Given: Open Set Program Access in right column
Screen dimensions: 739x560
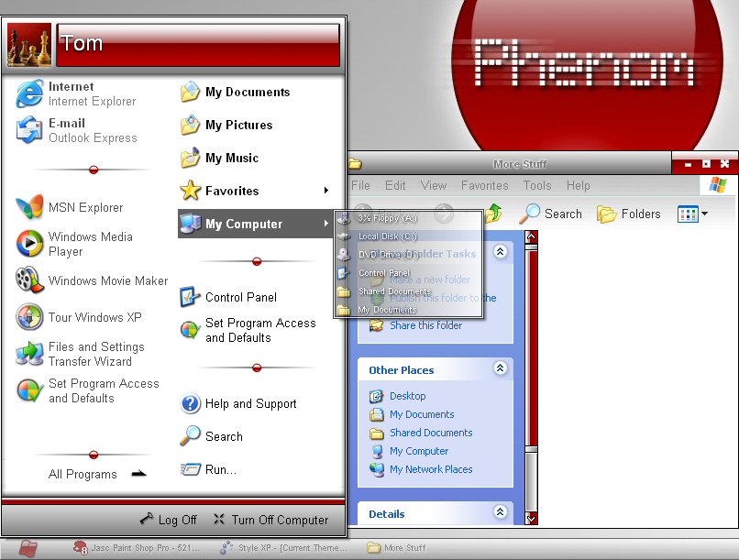Looking at the screenshot, I should tap(248, 330).
